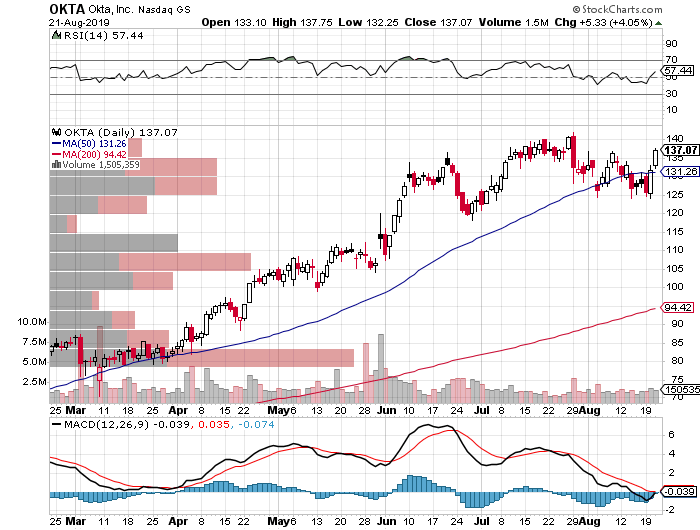Screen dimensions: 700x530
Task: Click the 140 price axis label
Action: coord(675,138)
